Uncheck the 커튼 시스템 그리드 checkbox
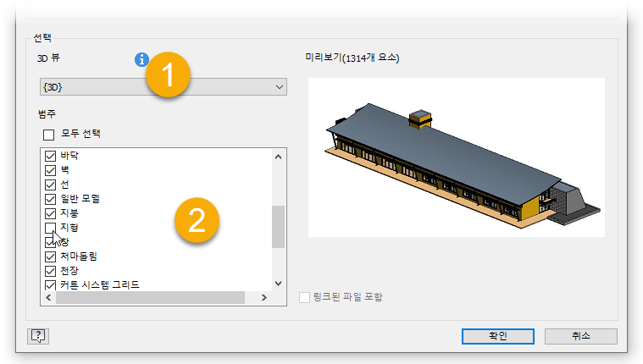643x364 pixels. 51,285
